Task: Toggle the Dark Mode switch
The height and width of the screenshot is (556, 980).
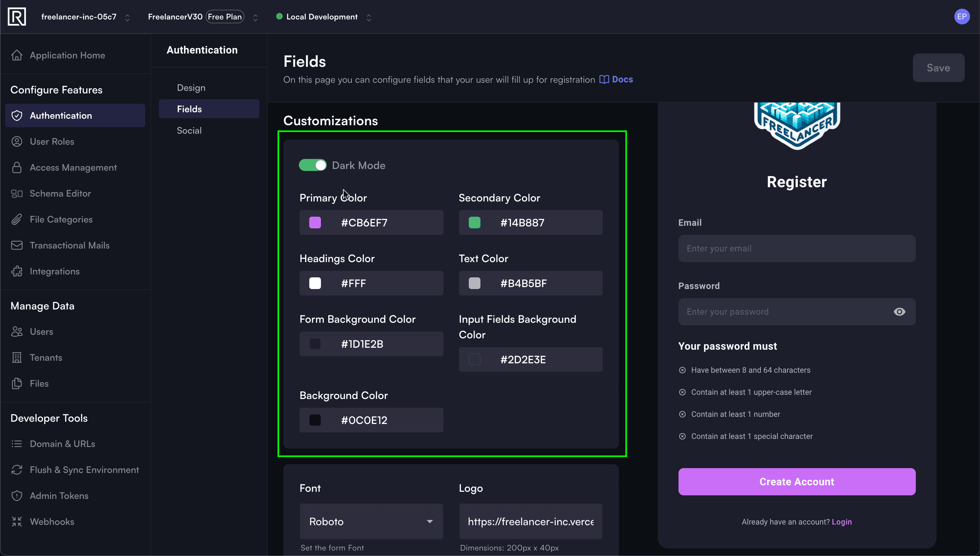Action: [313, 165]
